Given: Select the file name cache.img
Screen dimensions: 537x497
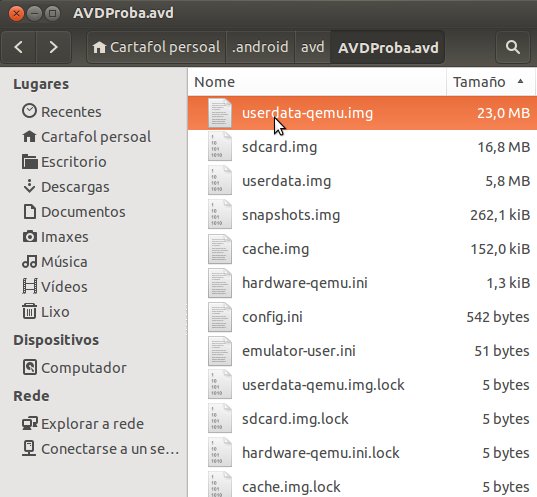Looking at the screenshot, I should tap(276, 249).
